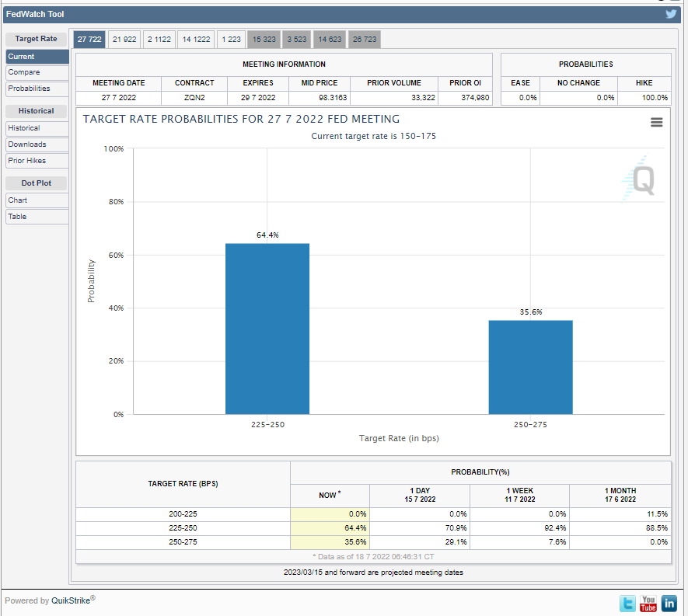The width and height of the screenshot is (688, 616).
Task: Open the 2 1122 meeting tab
Action: point(159,39)
